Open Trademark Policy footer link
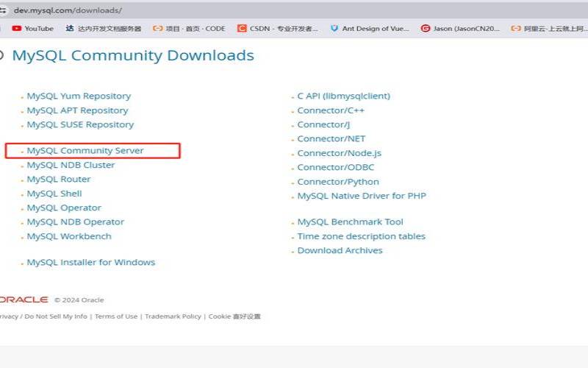Screen dimensions: 588x368 pyautogui.click(x=173, y=316)
